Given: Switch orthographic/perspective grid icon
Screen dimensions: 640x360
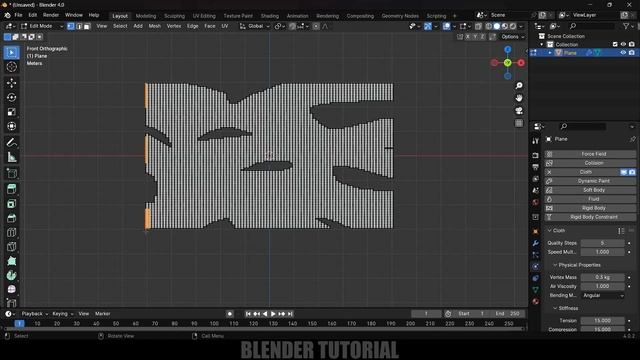Looking at the screenshot, I should [519, 123].
